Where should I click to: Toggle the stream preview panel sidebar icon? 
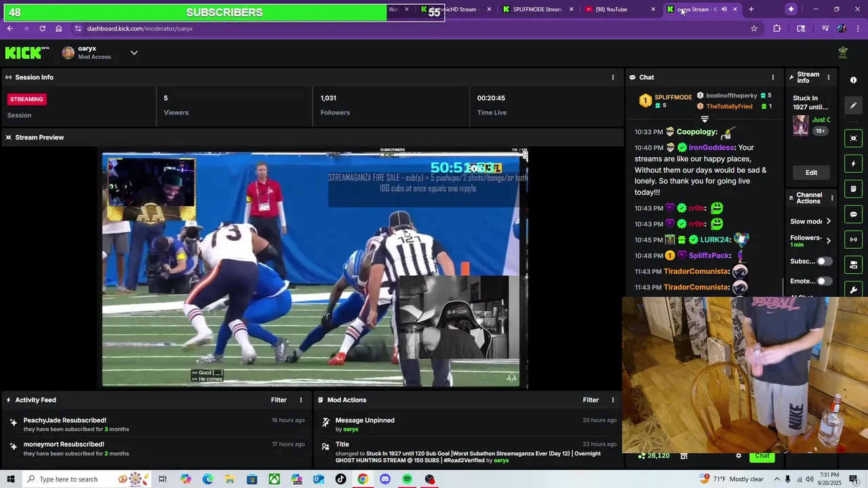[853, 138]
